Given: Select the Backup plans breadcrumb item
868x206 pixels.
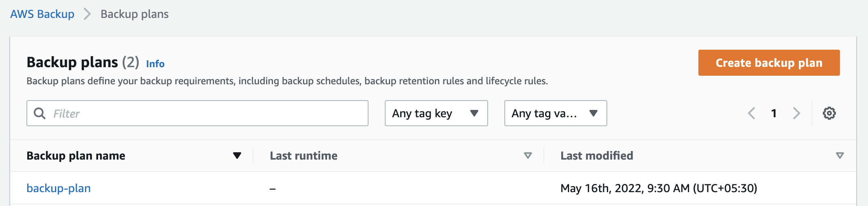Looking at the screenshot, I should (x=135, y=14).
